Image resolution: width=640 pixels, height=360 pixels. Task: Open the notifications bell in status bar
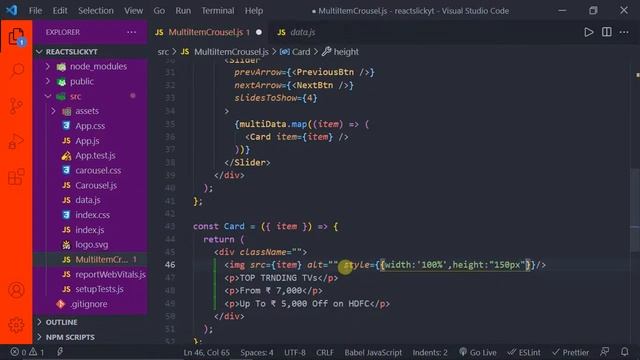point(624,352)
